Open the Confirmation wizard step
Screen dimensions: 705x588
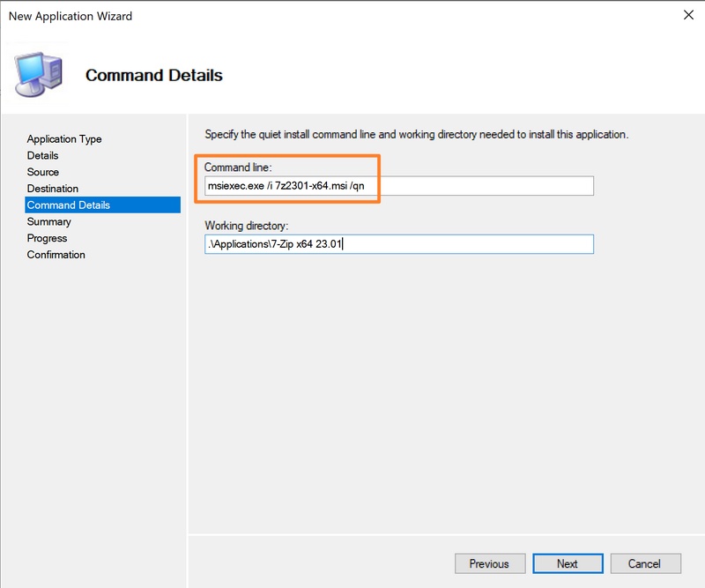pos(56,255)
